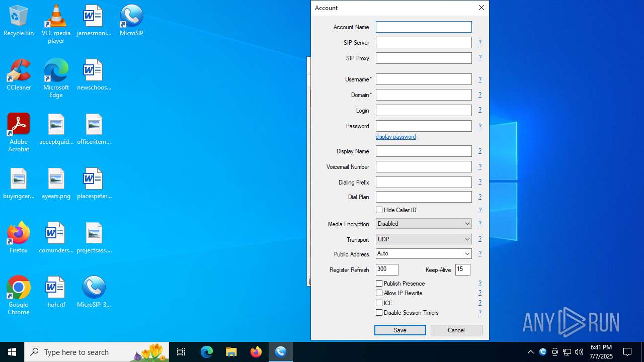Open help link for SIP Server

[480, 43]
